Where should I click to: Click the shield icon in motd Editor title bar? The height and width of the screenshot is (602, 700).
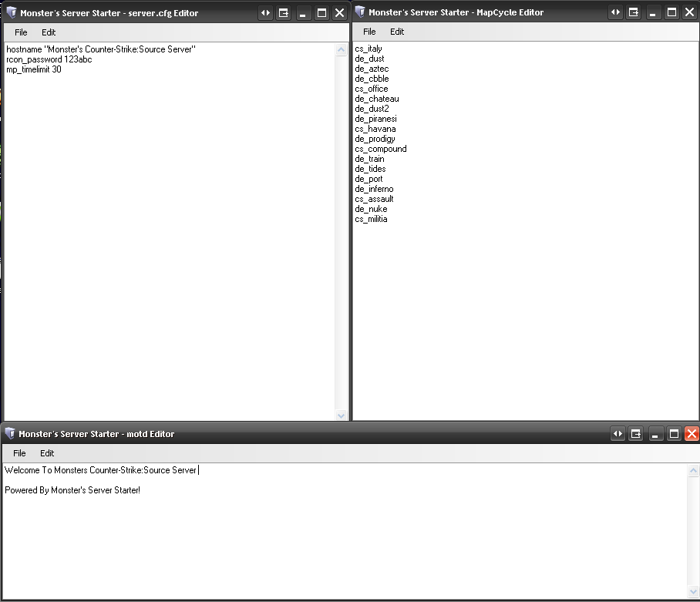click(x=10, y=433)
